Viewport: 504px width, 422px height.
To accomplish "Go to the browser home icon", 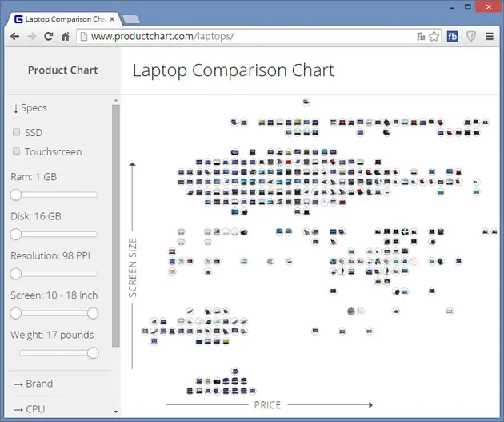I will pyautogui.click(x=66, y=37).
